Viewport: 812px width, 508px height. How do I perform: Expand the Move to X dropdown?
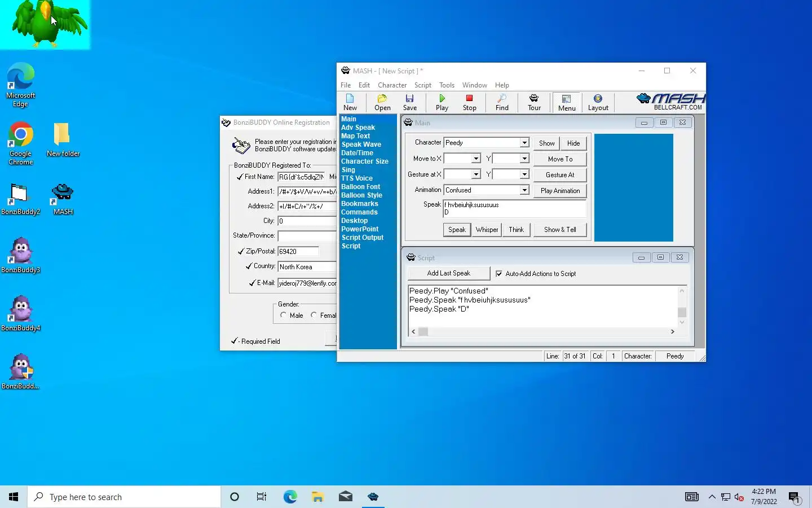pos(476,159)
